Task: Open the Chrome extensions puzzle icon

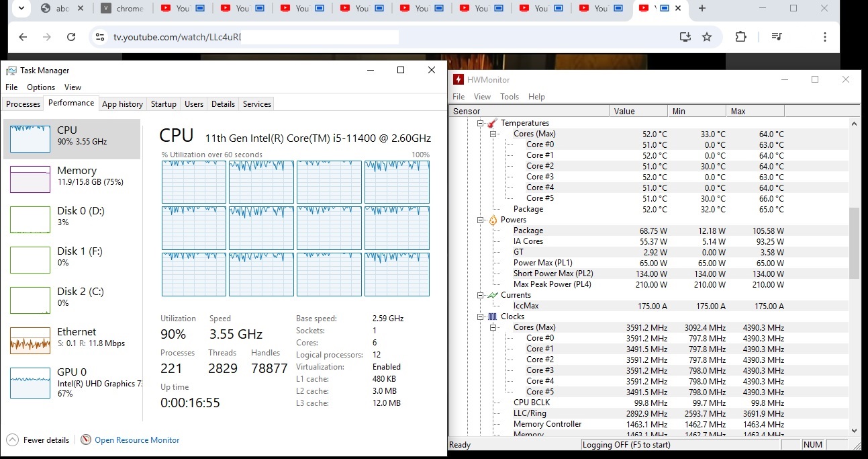Action: pos(740,37)
